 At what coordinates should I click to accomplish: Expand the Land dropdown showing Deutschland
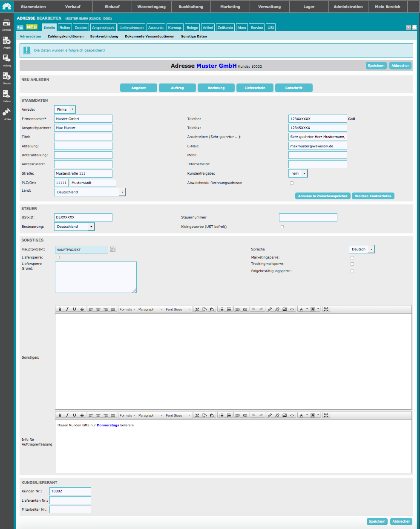point(90,192)
